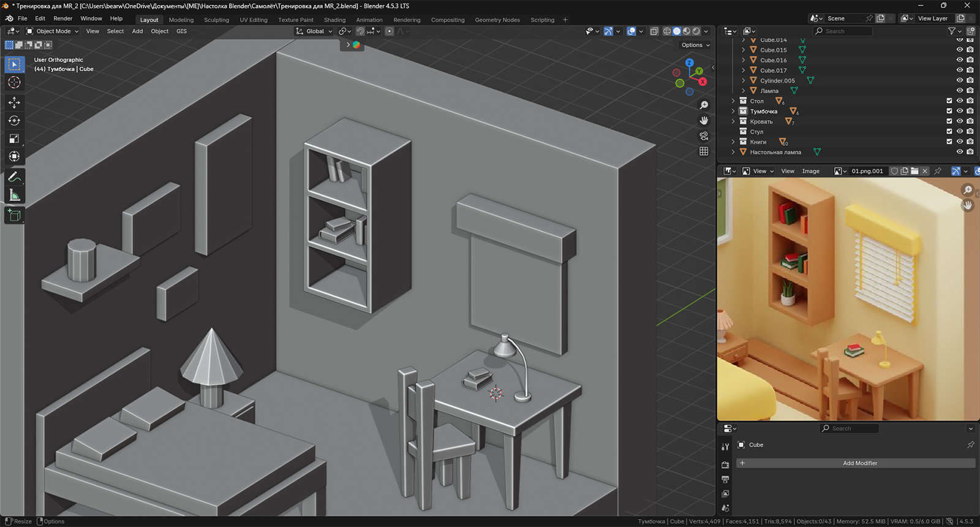980x527 pixels.
Task: Click the Add Modifier button
Action: [x=859, y=463]
